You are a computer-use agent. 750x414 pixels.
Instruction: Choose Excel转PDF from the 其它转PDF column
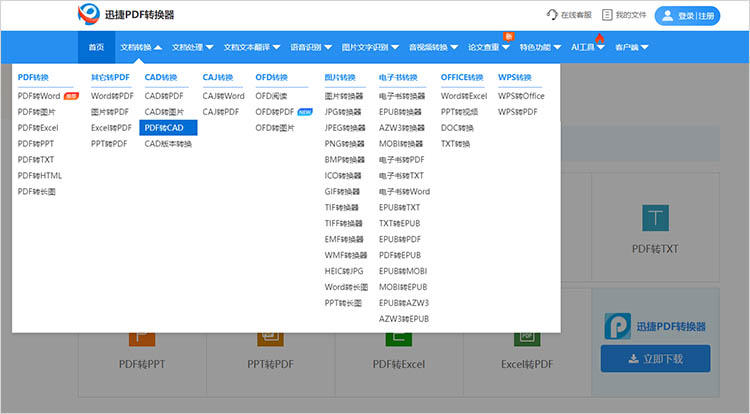(x=111, y=128)
